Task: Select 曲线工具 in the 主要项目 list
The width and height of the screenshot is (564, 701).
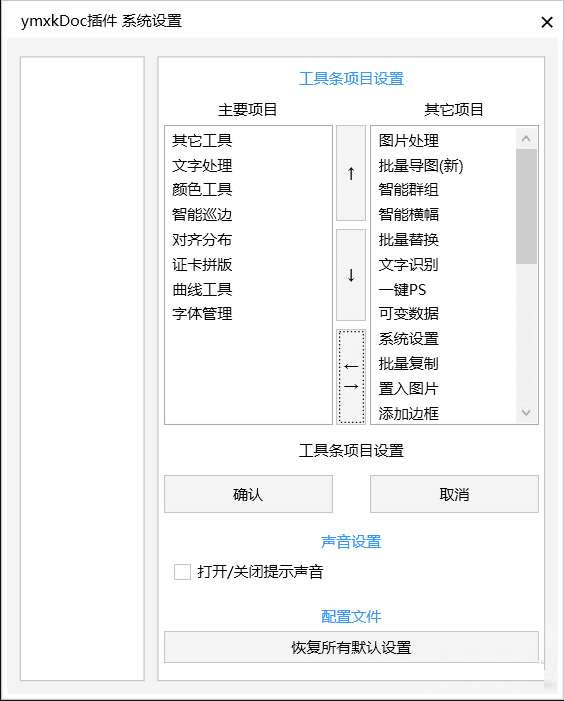Action: coord(202,290)
